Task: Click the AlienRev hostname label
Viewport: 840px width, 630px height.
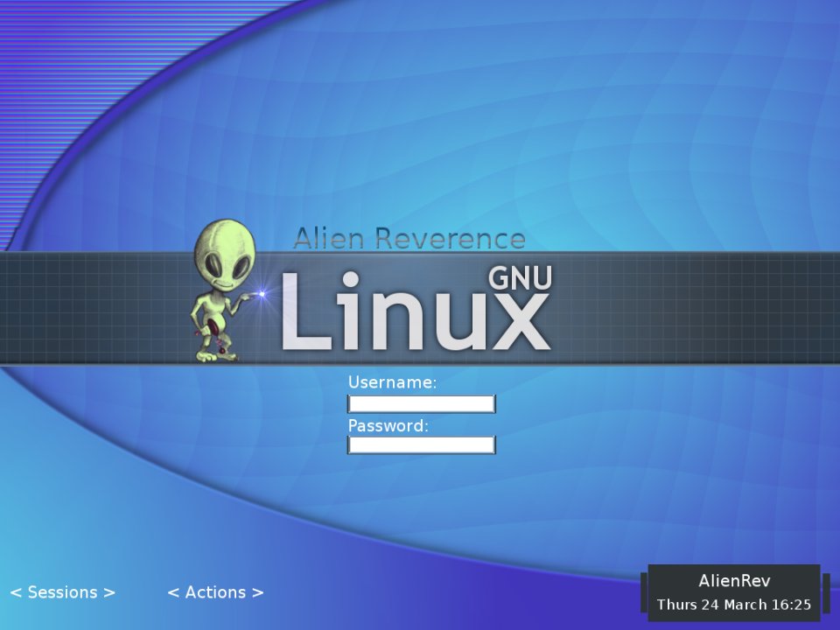Action: [734, 581]
